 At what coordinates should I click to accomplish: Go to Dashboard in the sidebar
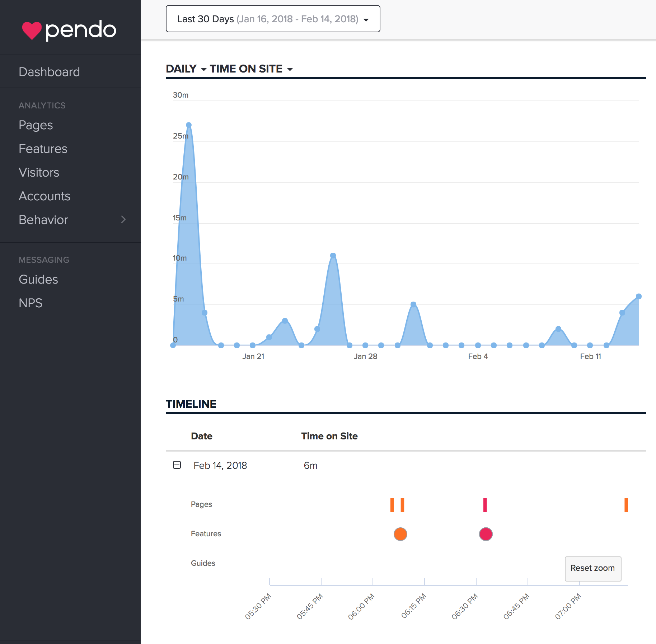click(x=49, y=72)
